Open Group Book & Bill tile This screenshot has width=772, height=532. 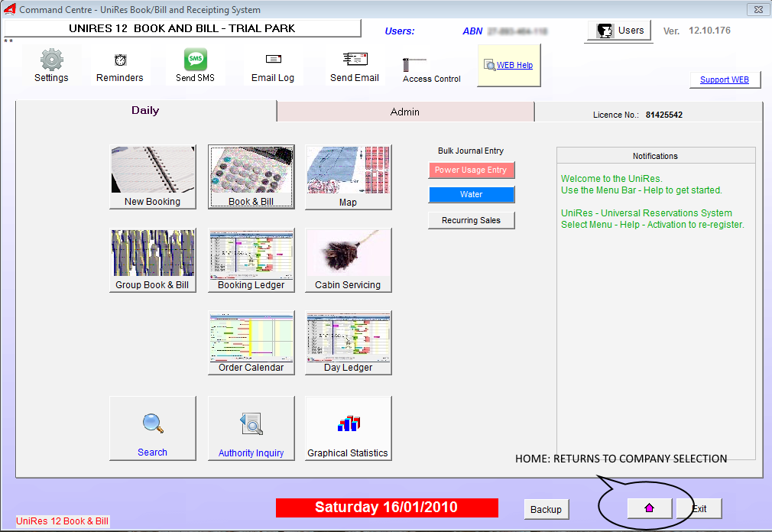pyautogui.click(x=153, y=261)
